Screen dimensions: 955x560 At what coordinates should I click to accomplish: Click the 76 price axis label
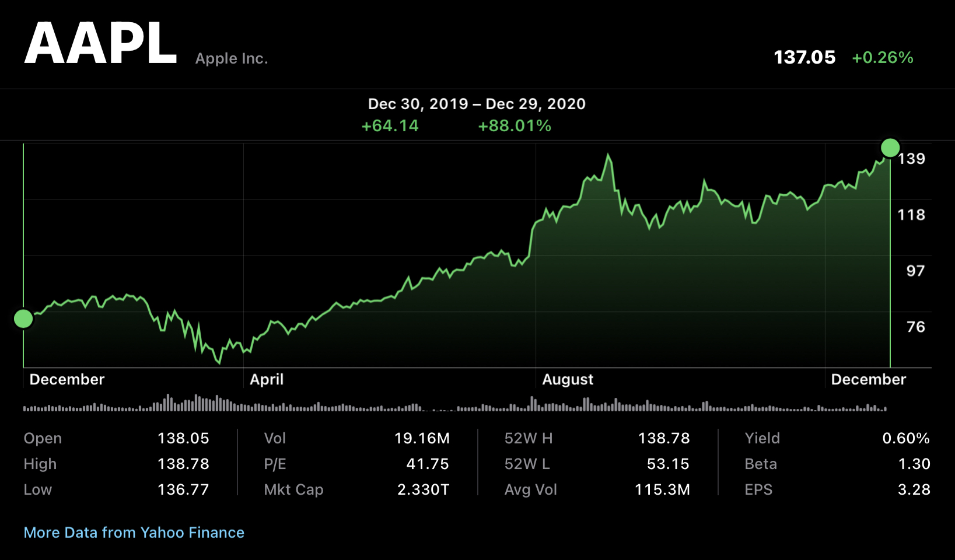tap(915, 327)
